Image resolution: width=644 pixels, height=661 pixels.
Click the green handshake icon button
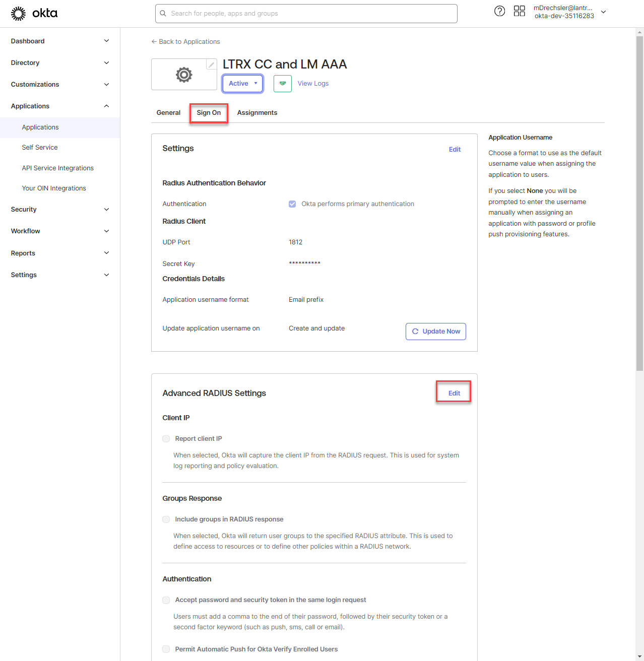[x=283, y=84]
